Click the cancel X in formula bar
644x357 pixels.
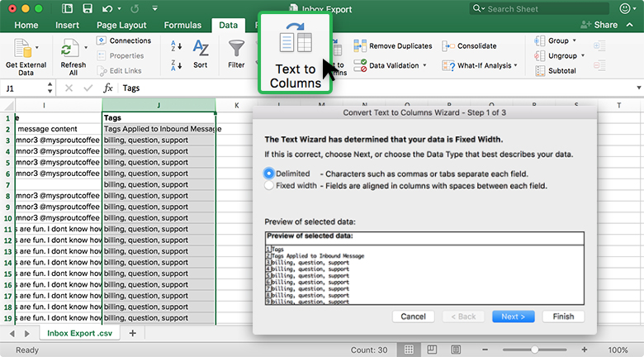click(x=69, y=88)
